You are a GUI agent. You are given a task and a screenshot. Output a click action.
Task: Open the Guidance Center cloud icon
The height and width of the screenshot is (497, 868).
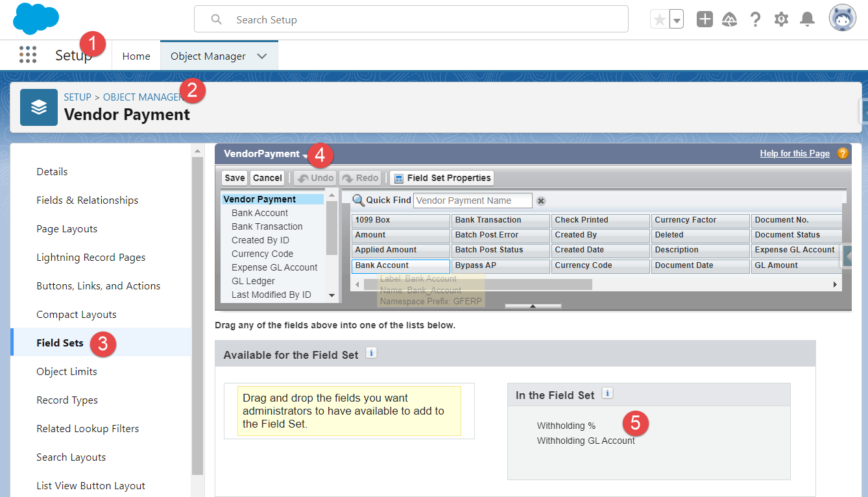pos(730,19)
